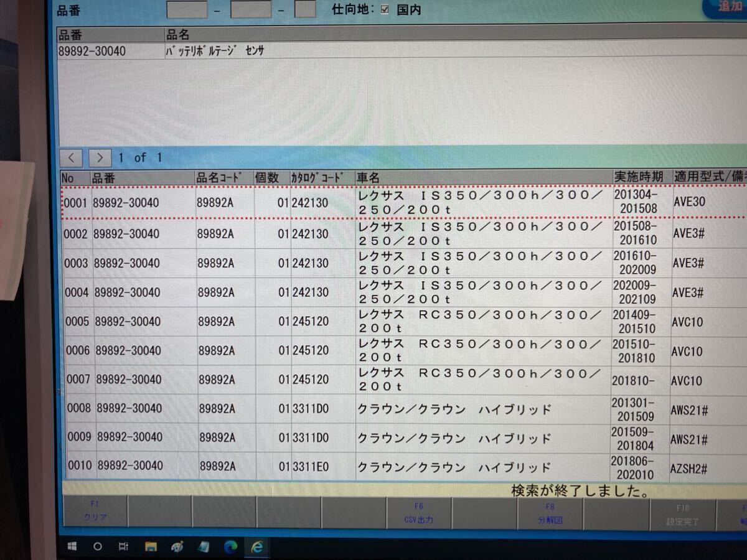
Task: Open Task View from the taskbar
Action: coord(123,546)
